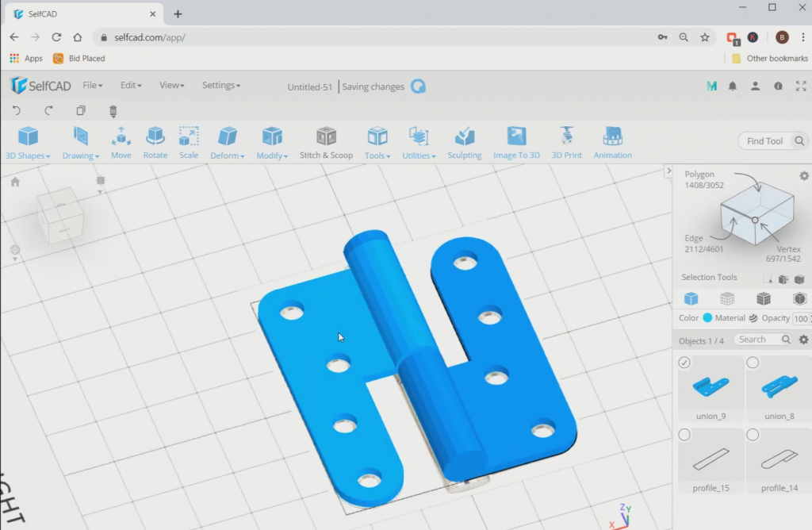The height and width of the screenshot is (530, 812).
Task: Reload the browser page
Action: 56,37
